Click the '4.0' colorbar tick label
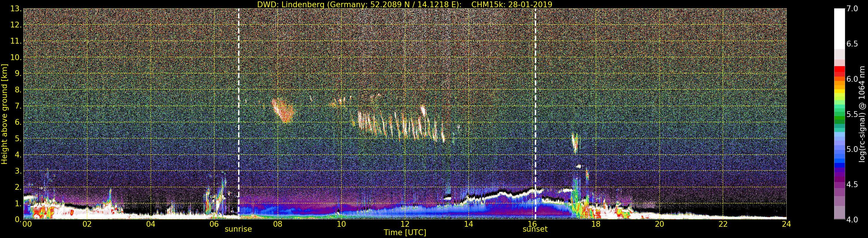This screenshot has height=238, width=868. pyautogui.click(x=852, y=220)
